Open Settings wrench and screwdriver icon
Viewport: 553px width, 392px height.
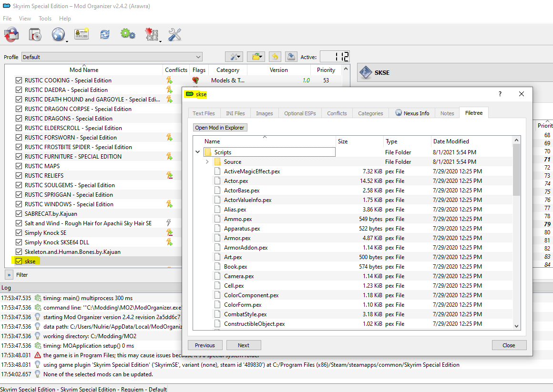pos(174,35)
